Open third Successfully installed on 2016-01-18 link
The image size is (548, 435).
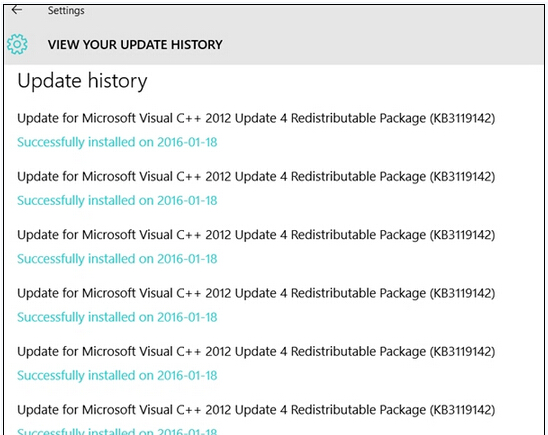117,259
